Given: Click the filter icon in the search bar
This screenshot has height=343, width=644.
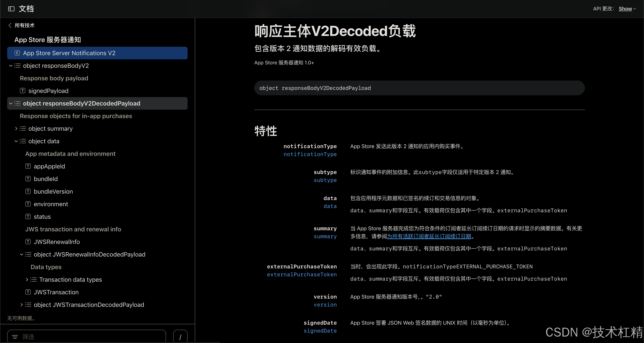Looking at the screenshot, I should (x=15, y=337).
